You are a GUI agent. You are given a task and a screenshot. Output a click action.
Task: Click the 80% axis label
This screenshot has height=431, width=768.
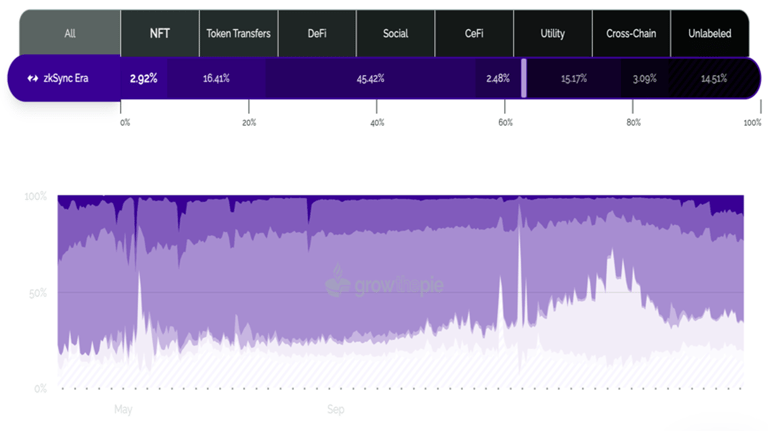(x=633, y=122)
